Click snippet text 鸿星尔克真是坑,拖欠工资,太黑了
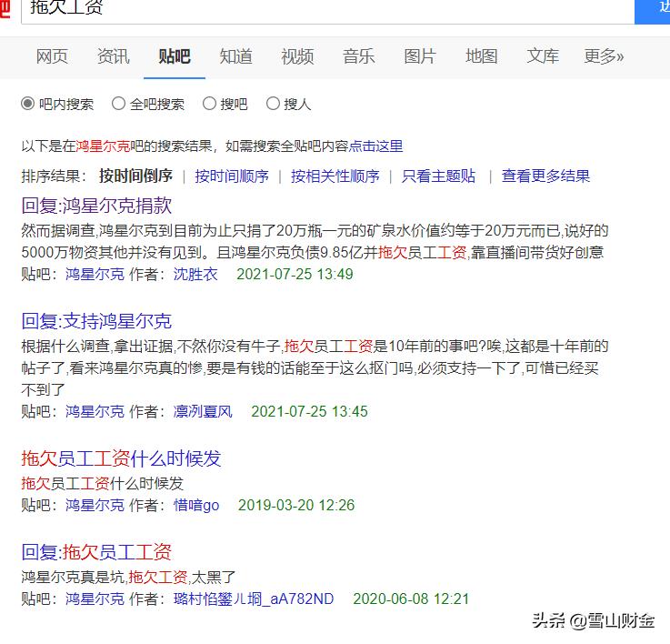The image size is (670, 644). coord(128,578)
